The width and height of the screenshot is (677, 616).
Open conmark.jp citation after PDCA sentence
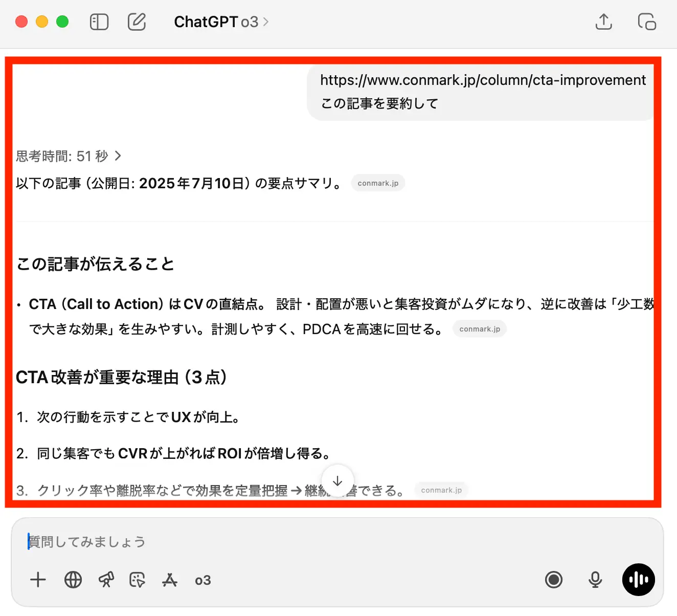[480, 329]
